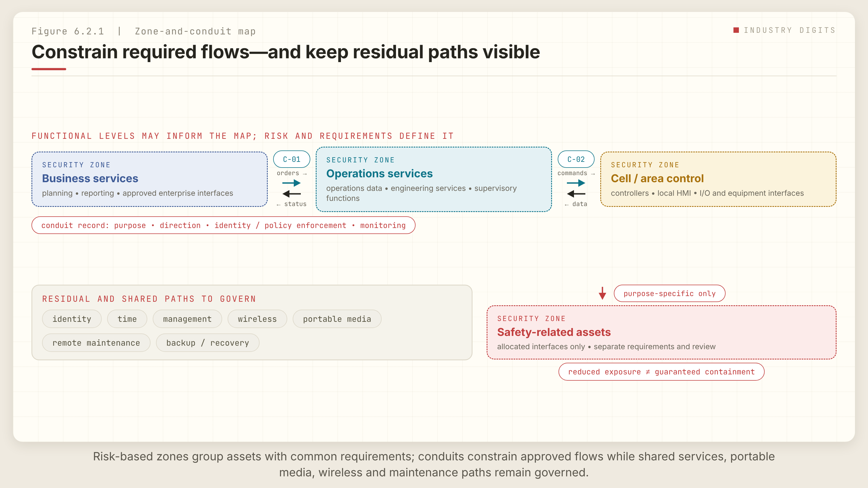Click the red downward arrow above Safety zone
This screenshot has height=488, width=868.
[x=602, y=293]
